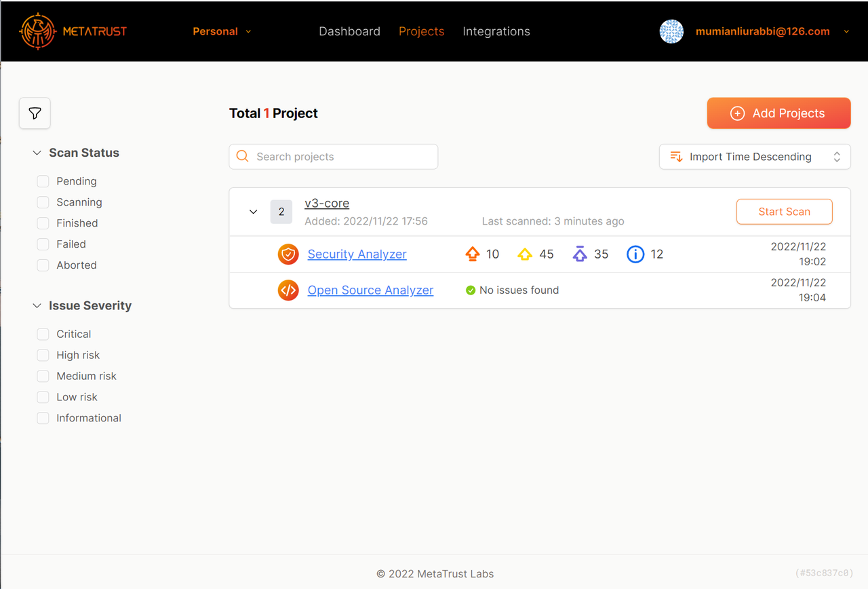Open the Integrations tab

496,31
